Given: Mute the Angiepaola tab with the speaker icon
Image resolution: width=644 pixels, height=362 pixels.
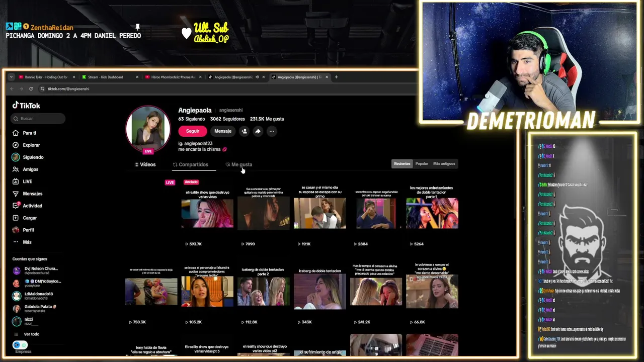Looking at the screenshot, I should 257,77.
